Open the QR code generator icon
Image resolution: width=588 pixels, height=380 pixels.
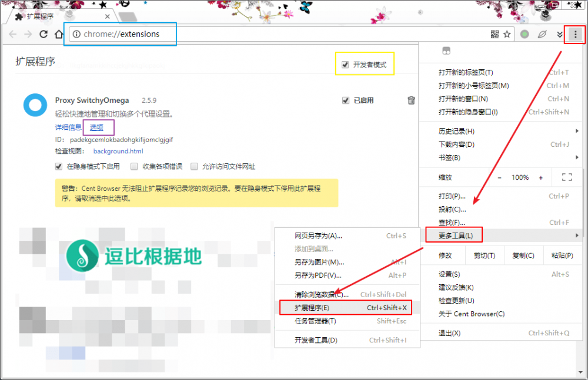click(x=495, y=35)
